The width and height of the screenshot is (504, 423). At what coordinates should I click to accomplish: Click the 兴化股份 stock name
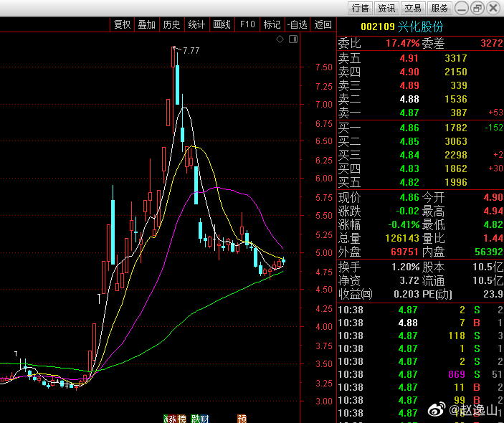click(420, 27)
